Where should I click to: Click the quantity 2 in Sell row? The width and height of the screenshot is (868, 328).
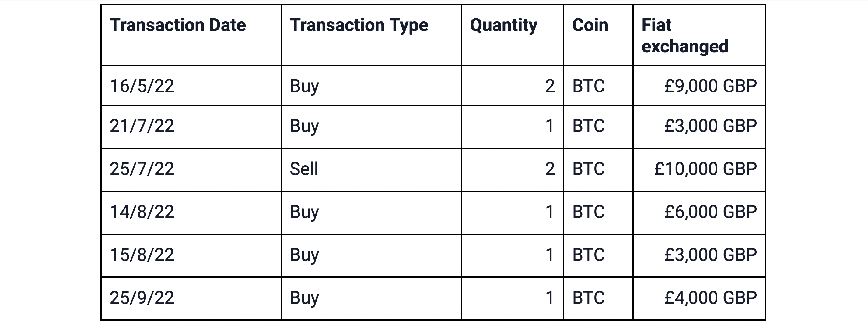click(550, 169)
